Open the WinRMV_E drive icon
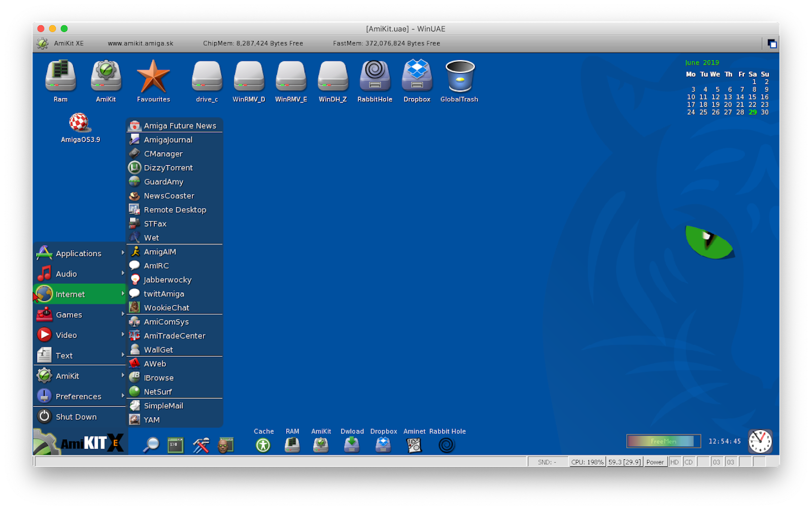Image resolution: width=812 pixels, height=510 pixels. (291, 76)
